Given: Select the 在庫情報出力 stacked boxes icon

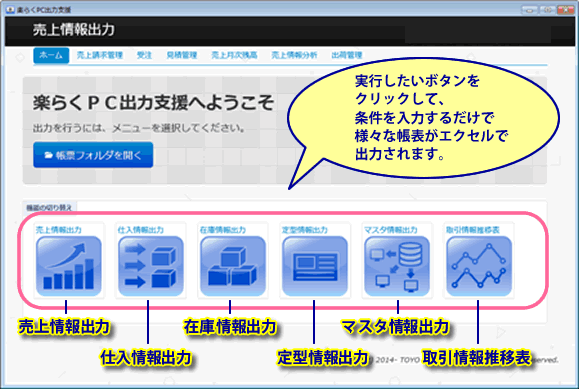Looking at the screenshot, I should pyautogui.click(x=233, y=266).
